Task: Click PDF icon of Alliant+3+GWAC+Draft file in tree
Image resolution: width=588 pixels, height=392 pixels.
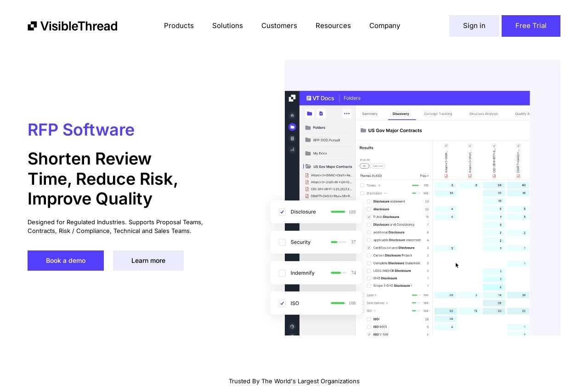Action: click(x=307, y=175)
